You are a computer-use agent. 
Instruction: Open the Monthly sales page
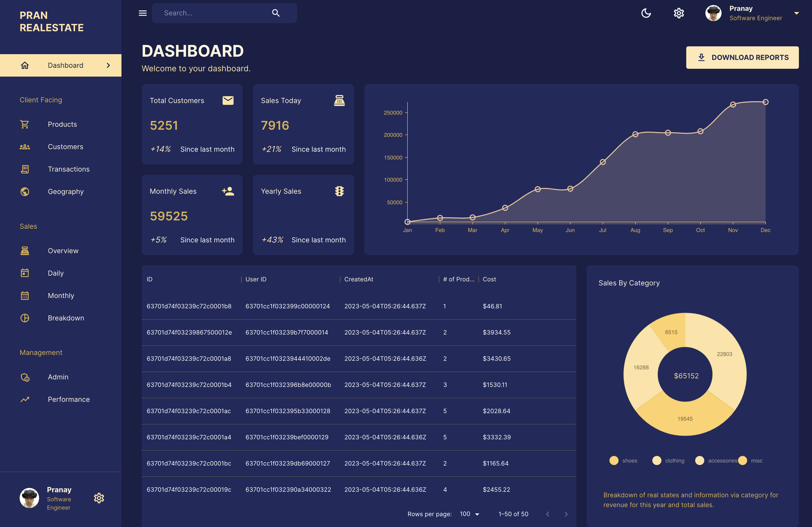[x=61, y=296]
